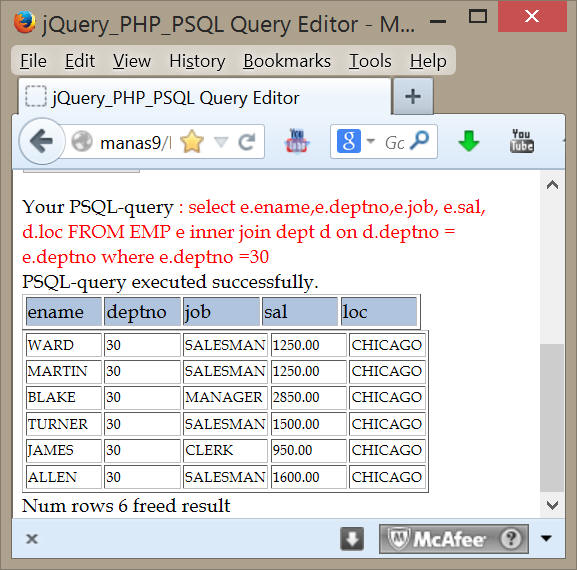Open the Tools menu

tap(370, 61)
